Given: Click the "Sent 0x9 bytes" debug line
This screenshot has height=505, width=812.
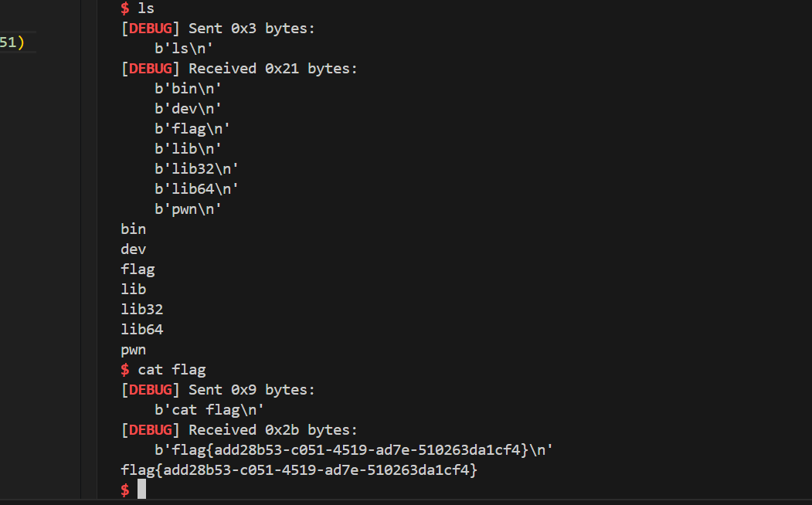Looking at the screenshot, I should pyautogui.click(x=218, y=390).
